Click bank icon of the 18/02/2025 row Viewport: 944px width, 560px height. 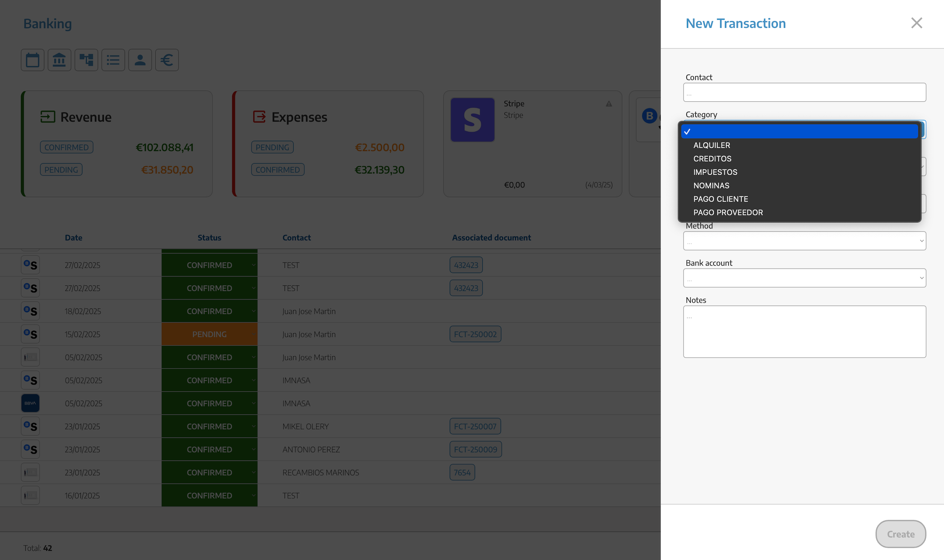(x=30, y=311)
